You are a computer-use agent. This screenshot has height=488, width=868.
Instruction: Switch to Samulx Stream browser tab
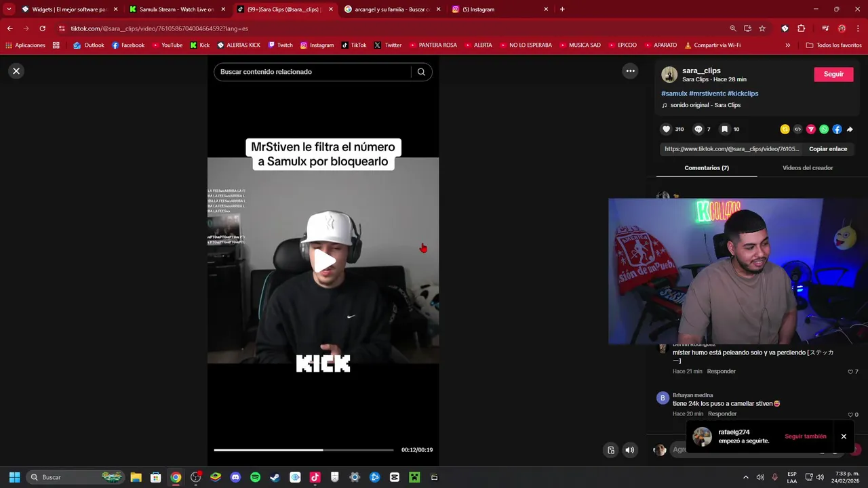click(x=177, y=9)
